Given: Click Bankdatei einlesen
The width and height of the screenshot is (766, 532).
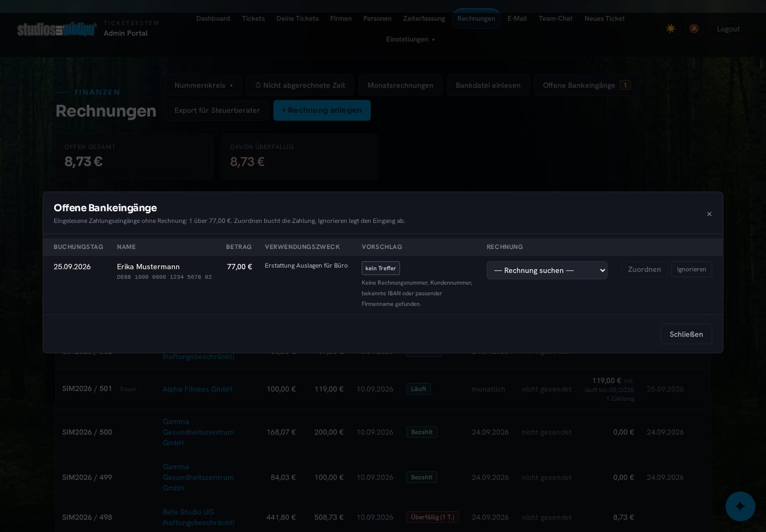Looking at the screenshot, I should pyautogui.click(x=488, y=85).
